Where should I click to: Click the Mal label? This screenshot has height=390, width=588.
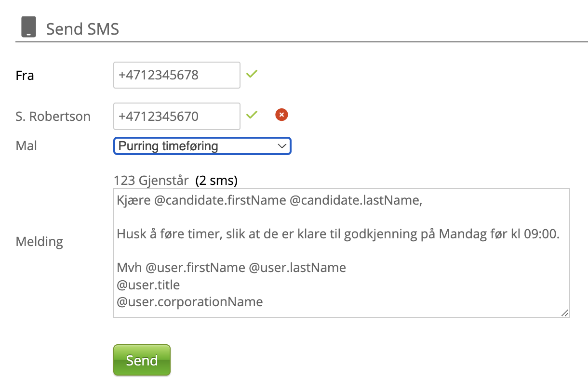[x=27, y=145]
